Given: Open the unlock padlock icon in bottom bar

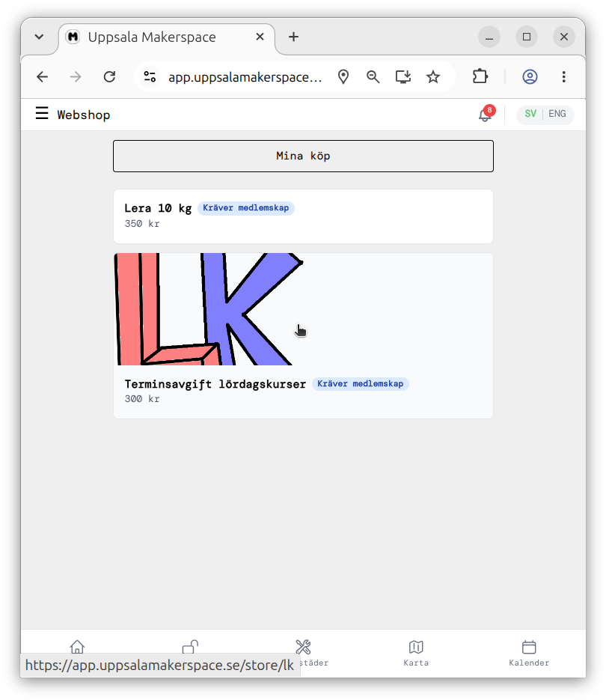Looking at the screenshot, I should tap(190, 646).
